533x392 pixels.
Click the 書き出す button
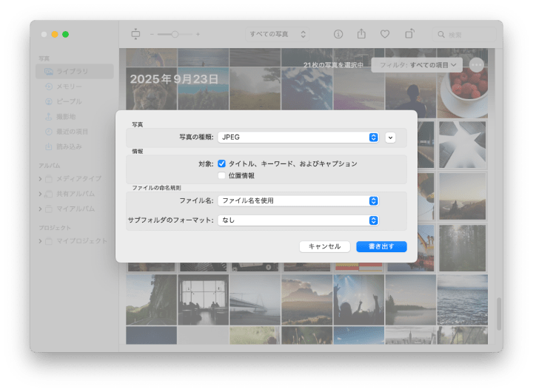coord(381,246)
